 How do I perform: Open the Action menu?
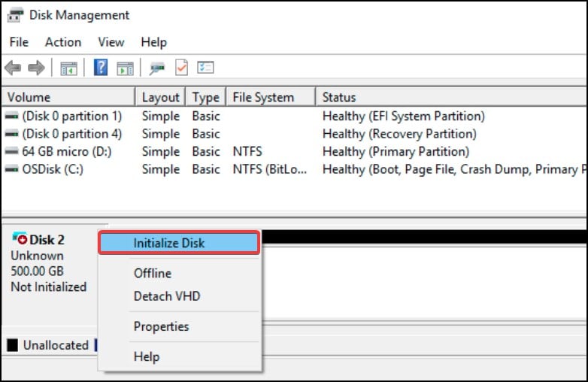coord(63,42)
